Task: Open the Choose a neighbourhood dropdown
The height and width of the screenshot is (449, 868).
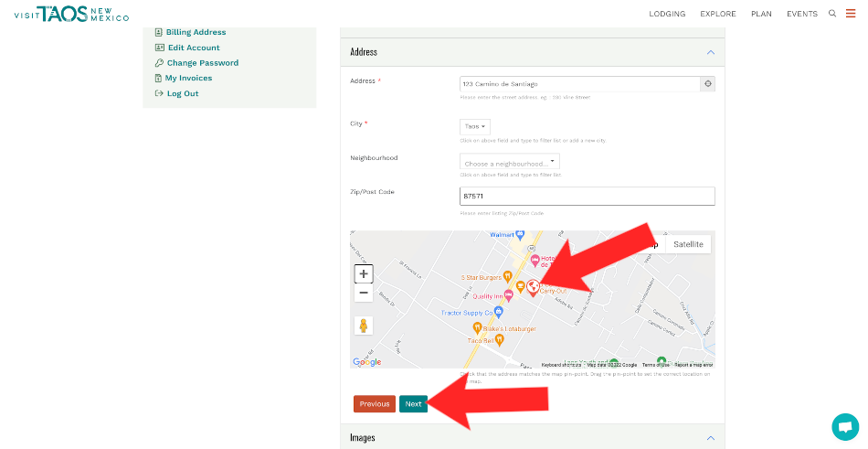Action: [x=509, y=163]
